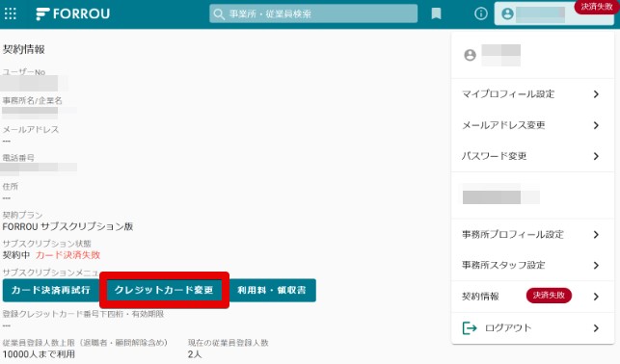Click the カード決済再試行 button
This screenshot has height=364, width=620.
[x=50, y=290]
